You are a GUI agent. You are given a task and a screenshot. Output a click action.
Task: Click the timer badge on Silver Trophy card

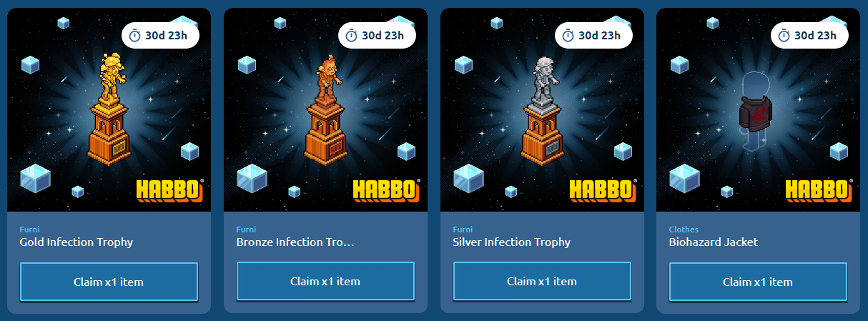593,35
